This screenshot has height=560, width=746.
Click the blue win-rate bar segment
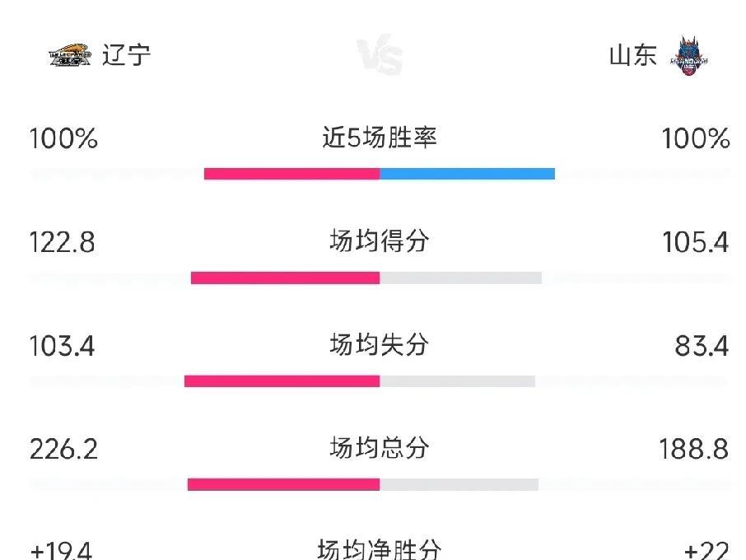(467, 174)
